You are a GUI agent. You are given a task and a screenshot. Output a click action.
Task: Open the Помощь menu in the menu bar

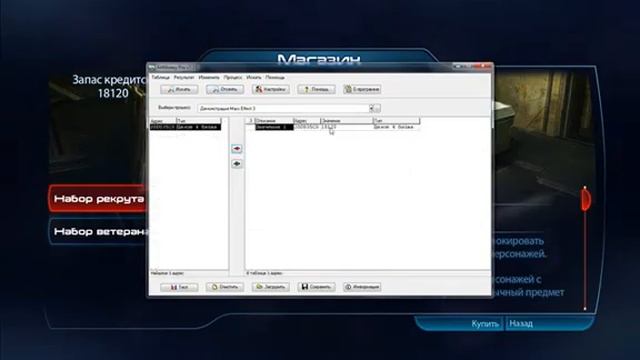point(275,77)
